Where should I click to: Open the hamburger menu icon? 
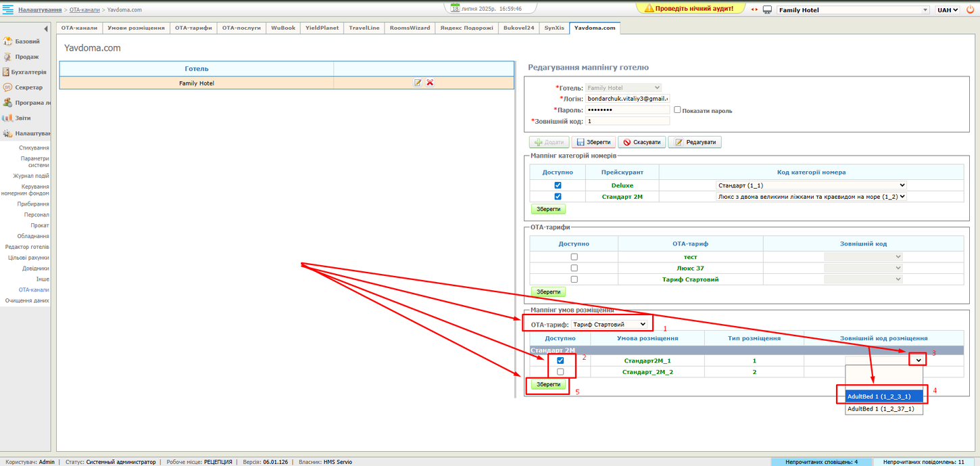(x=7, y=10)
